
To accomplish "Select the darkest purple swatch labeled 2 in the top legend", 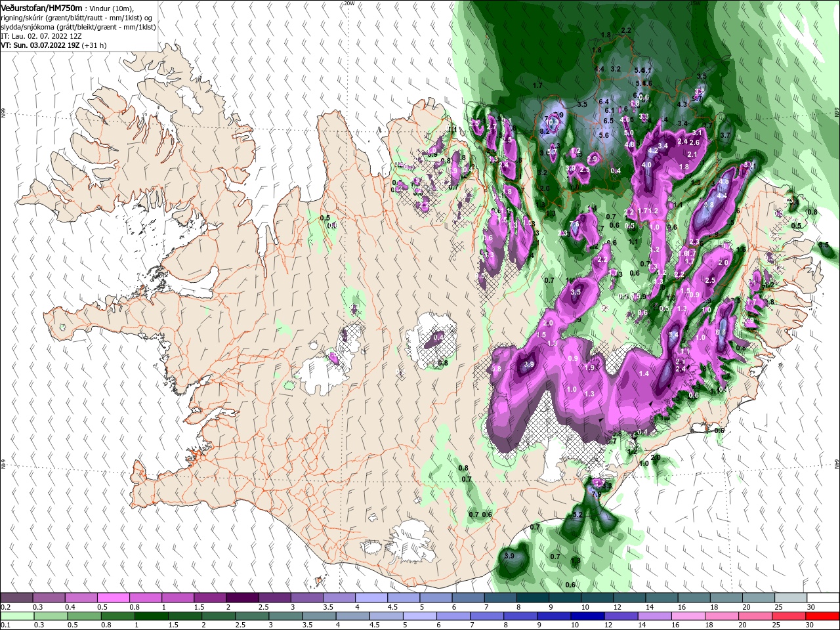I will pos(241,598).
